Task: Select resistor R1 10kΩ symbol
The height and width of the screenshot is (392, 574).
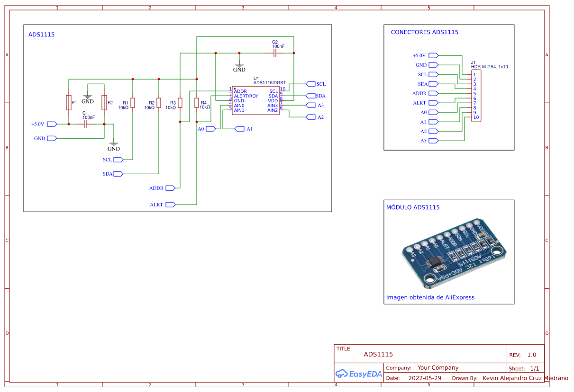Action: [x=133, y=103]
